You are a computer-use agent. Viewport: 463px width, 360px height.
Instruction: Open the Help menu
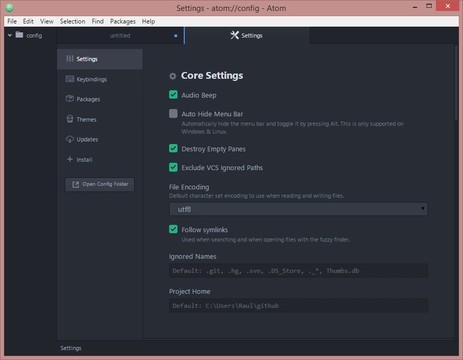(148, 21)
